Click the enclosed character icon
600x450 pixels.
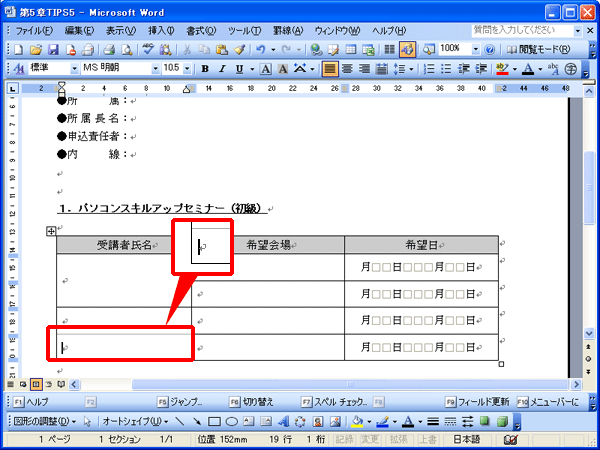coord(571,69)
